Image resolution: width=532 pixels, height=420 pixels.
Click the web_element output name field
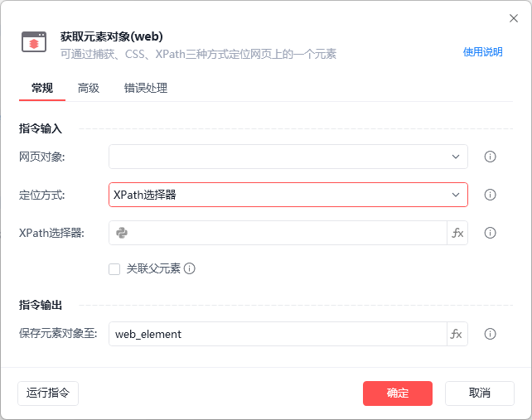[x=278, y=334]
